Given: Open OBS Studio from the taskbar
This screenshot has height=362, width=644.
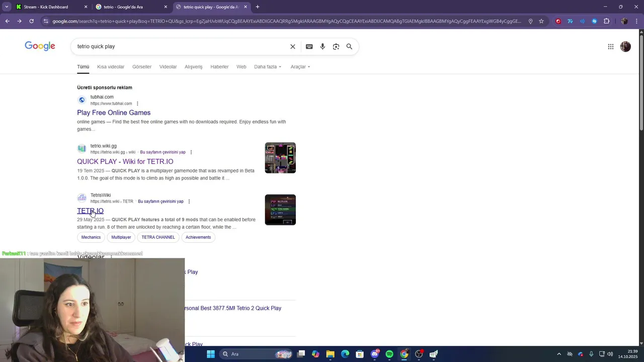Looking at the screenshot, I should coord(419,354).
